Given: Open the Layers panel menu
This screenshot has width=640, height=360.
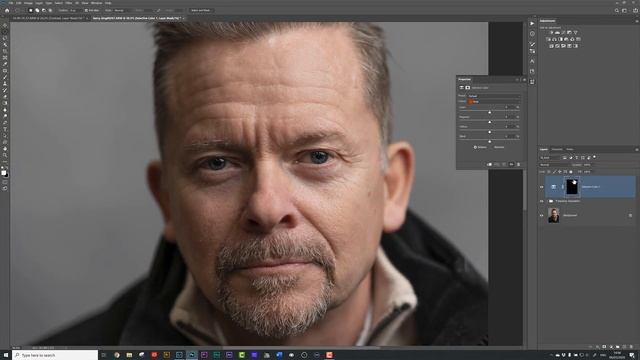Looking at the screenshot, I should [636, 150].
